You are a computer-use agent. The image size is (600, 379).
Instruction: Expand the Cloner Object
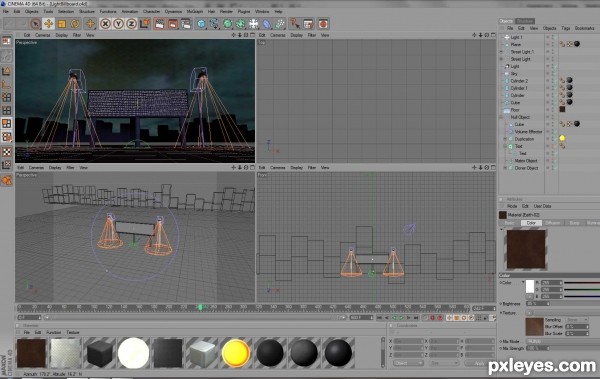[505, 168]
